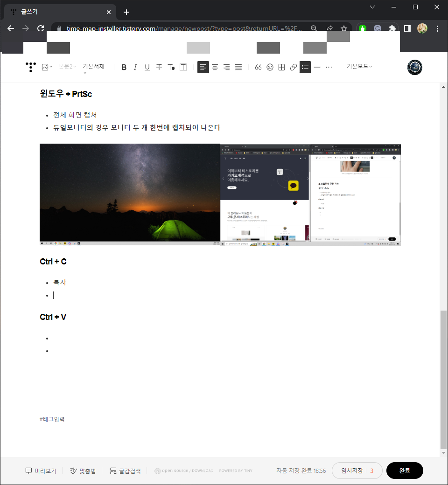Reload the current page
The height and width of the screenshot is (485, 448).
pos(41,28)
